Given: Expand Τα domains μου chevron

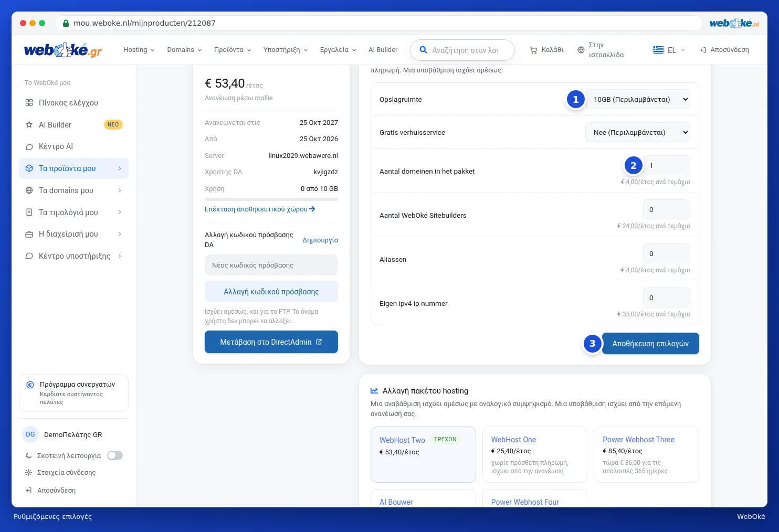Looking at the screenshot, I should pyautogui.click(x=120, y=190).
